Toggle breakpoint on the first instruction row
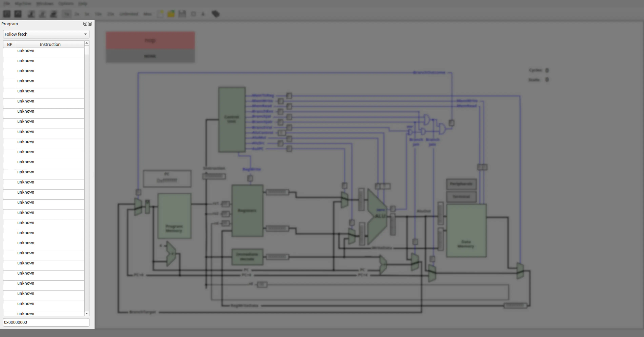Image resolution: width=644 pixels, height=337 pixels. click(x=9, y=53)
